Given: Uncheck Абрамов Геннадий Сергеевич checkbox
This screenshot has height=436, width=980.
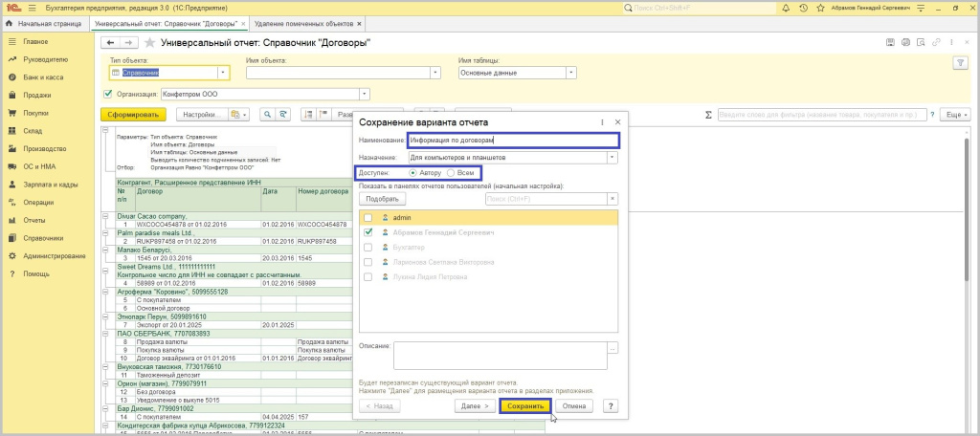Looking at the screenshot, I should point(368,232).
